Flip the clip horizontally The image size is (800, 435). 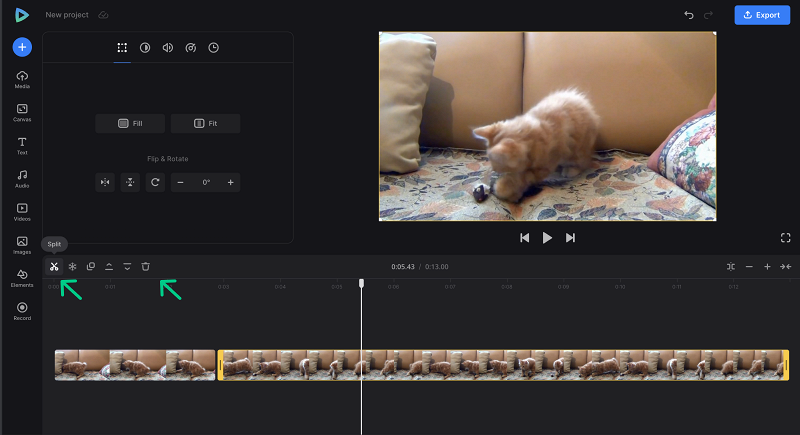tap(105, 182)
